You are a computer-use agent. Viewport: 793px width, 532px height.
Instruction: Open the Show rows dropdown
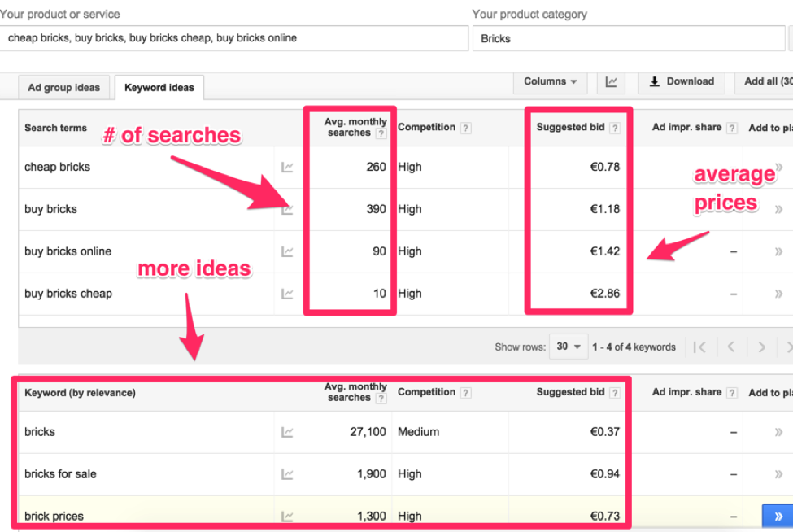click(x=569, y=347)
